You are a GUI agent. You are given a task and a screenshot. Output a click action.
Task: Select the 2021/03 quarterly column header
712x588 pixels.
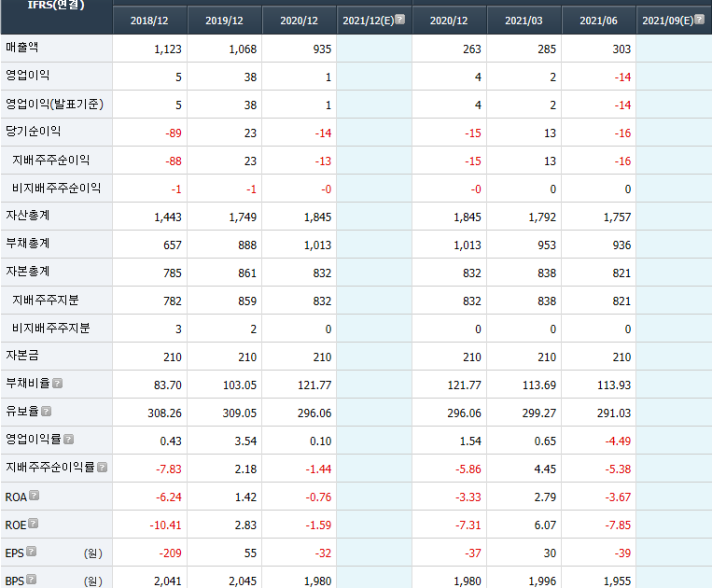[x=524, y=21]
